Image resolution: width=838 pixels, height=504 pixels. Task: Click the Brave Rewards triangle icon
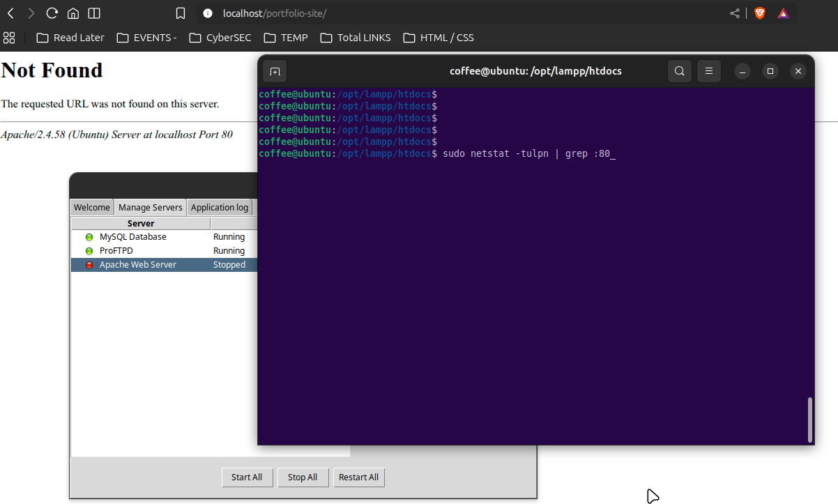[783, 13]
